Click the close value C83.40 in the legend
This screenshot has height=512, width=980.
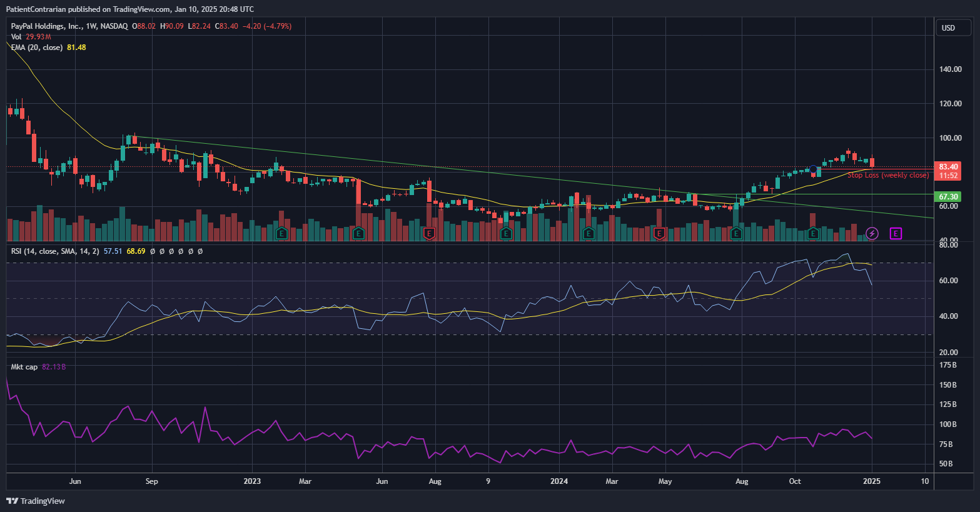[226, 26]
